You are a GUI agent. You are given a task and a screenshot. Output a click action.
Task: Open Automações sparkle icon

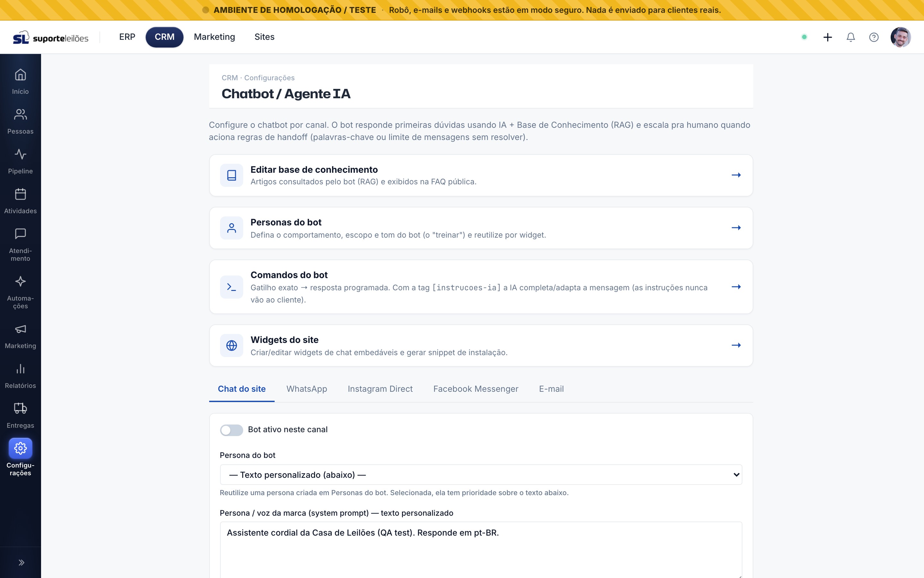(20, 281)
